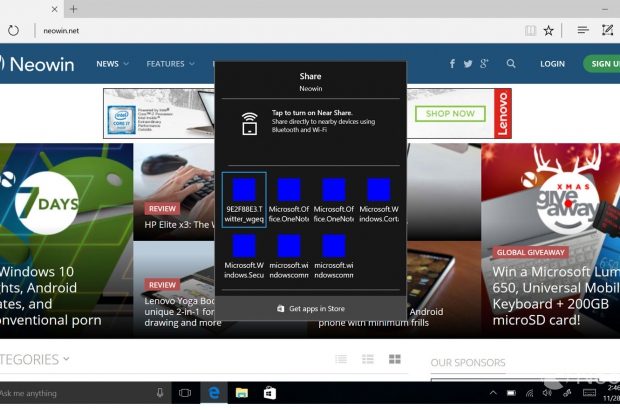Screen dimensions: 620x410
Task: Click the battery tray icon
Action: click(512, 393)
